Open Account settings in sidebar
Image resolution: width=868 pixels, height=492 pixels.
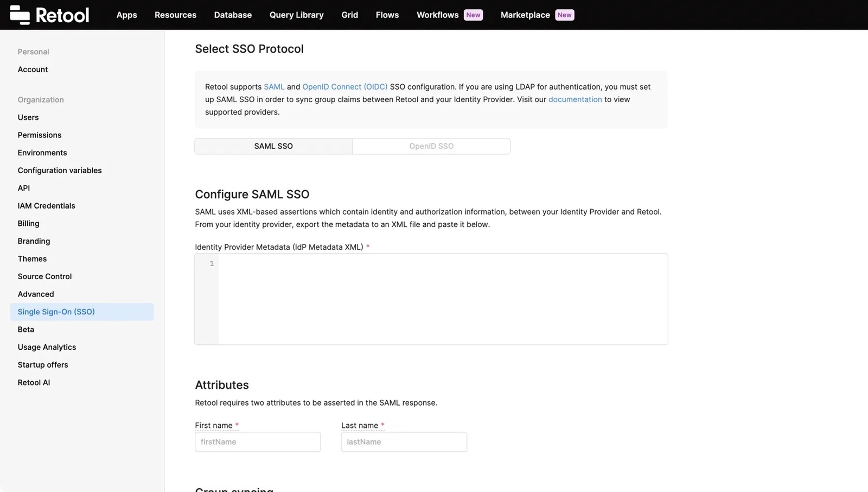(33, 70)
